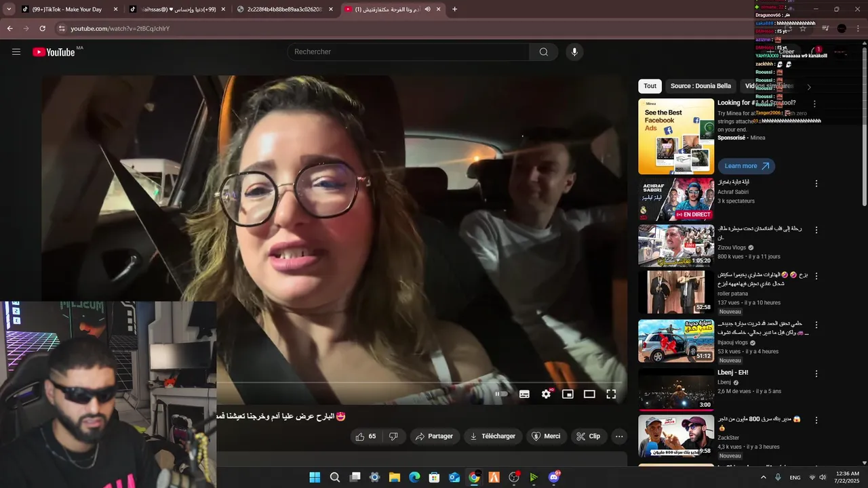Go forward in browser history

click(26, 28)
